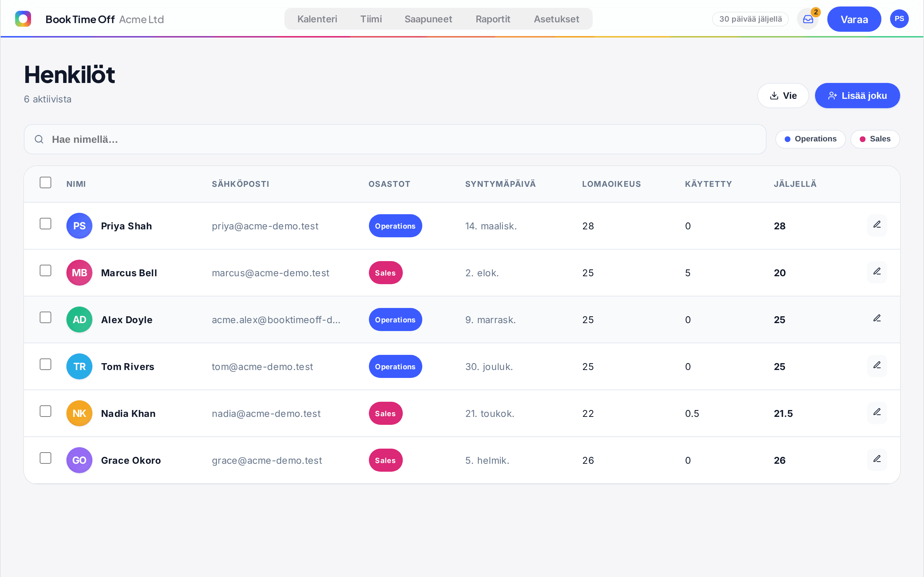
Task: Switch to the Raportit tab
Action: tap(493, 19)
